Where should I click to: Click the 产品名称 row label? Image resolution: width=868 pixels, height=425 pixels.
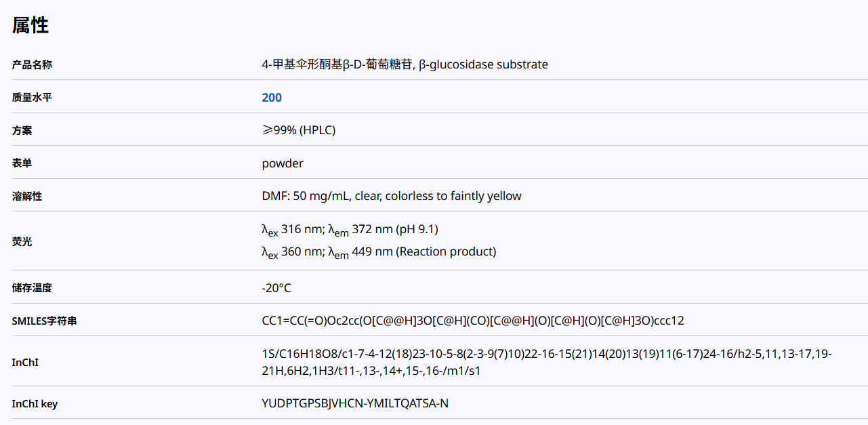[x=32, y=65]
